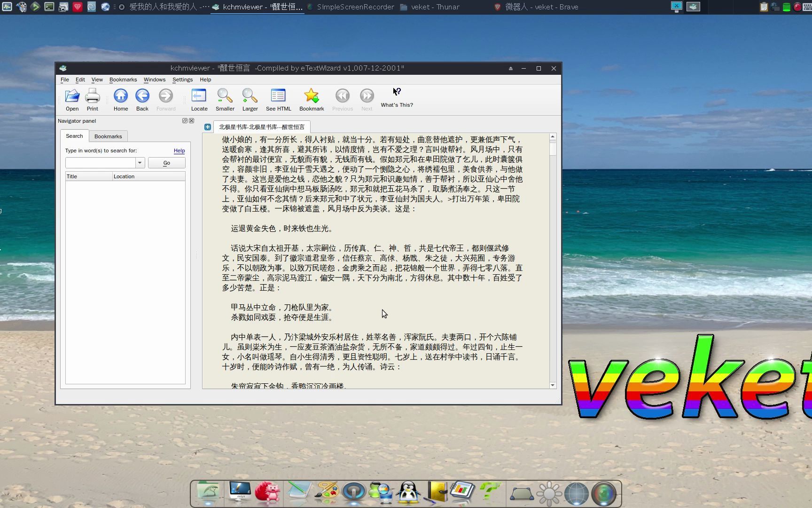Open the Bookmarks menu
The width and height of the screenshot is (812, 508).
click(x=123, y=79)
